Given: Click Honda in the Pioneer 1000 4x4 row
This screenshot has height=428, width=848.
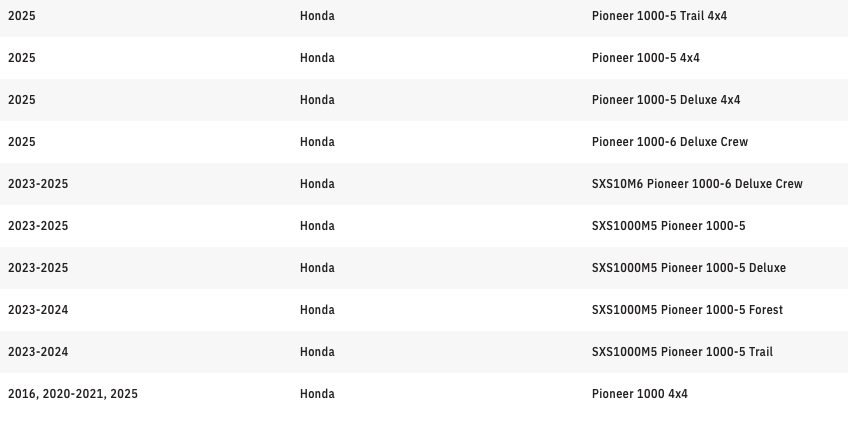Looking at the screenshot, I should tap(317, 394).
